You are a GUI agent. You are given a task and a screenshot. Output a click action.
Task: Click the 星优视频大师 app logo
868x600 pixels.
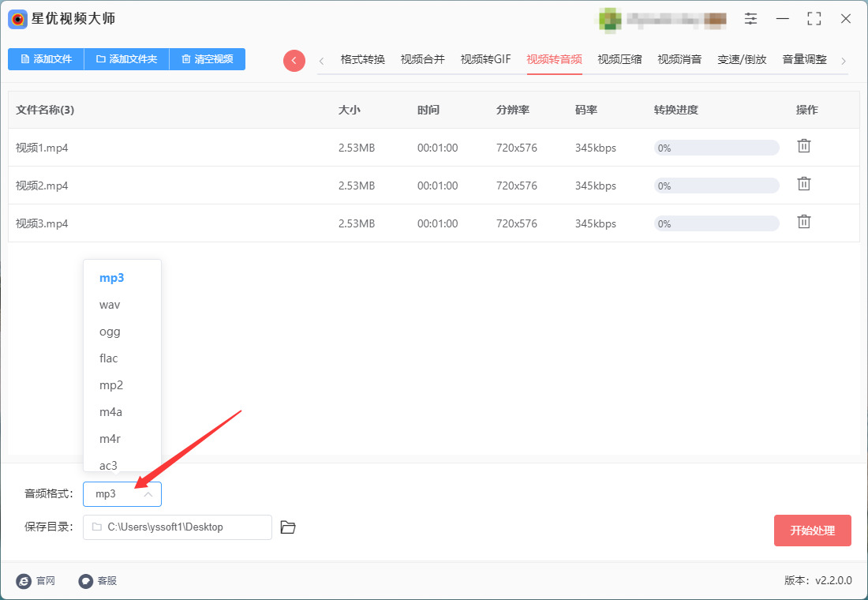(17, 19)
